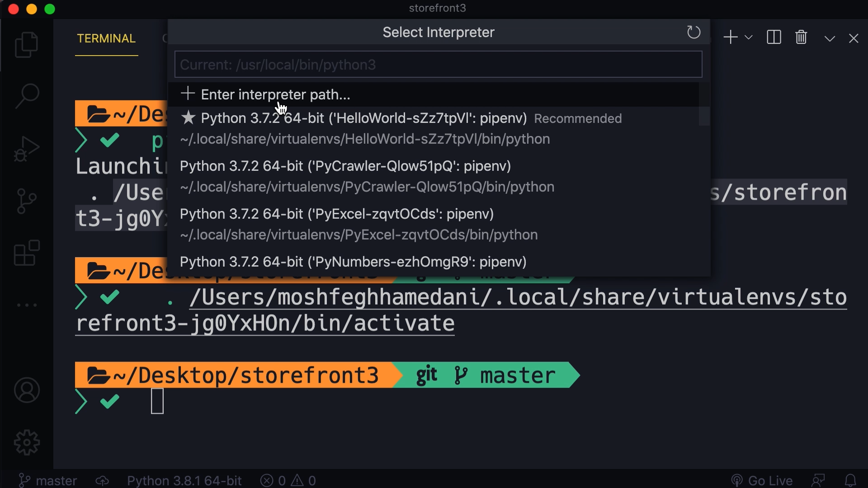The height and width of the screenshot is (488, 868).
Task: Open the notifications bell
Action: point(852,480)
